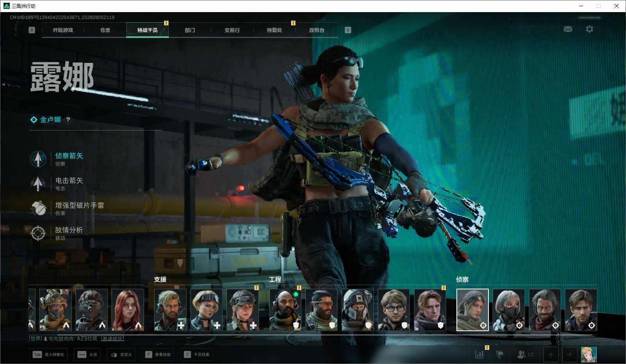This screenshot has width=626, height=364.
Task: Select the 增强型破片手雷 grenade icon
Action: [x=38, y=208]
